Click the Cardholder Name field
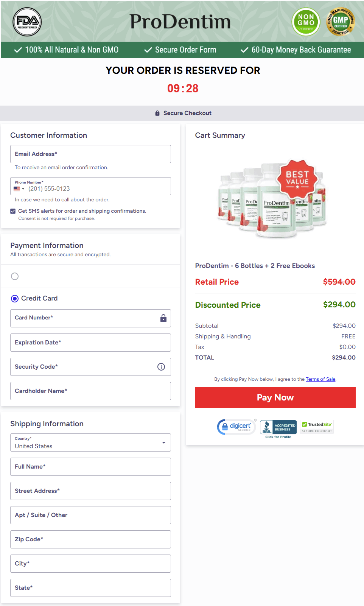Viewport: 364px width, 606px height. (90, 391)
